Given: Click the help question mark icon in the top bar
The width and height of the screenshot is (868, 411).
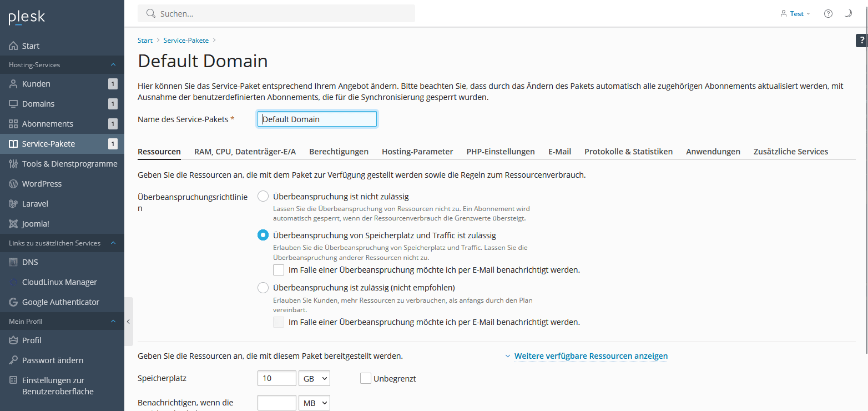Looking at the screenshot, I should click(x=828, y=13).
